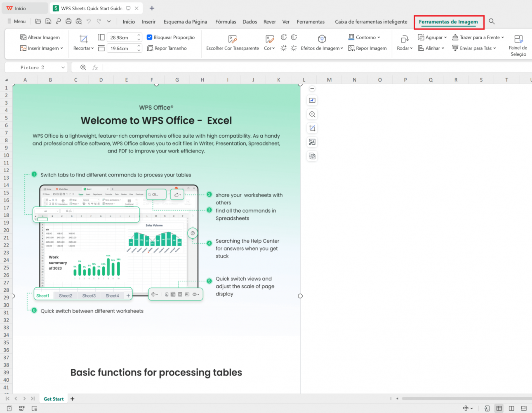Click the floating extract text icon
Viewport: 532px width, 413px height.
tap(312, 142)
